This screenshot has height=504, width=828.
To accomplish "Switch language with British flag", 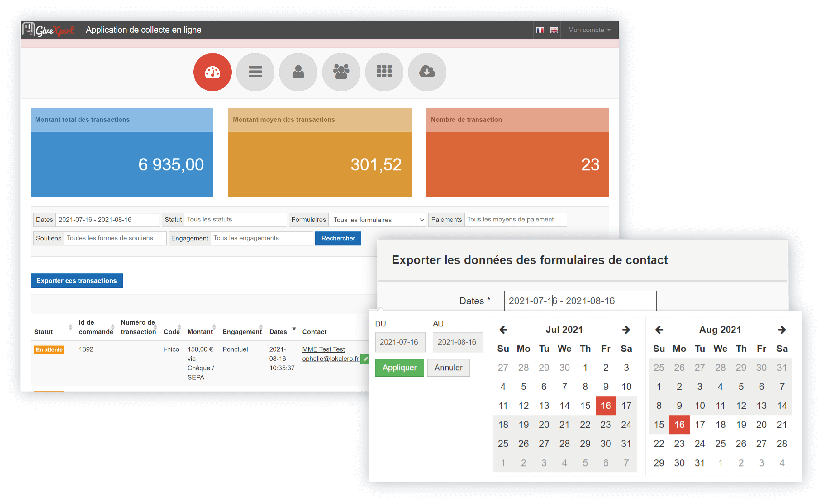I will [554, 30].
